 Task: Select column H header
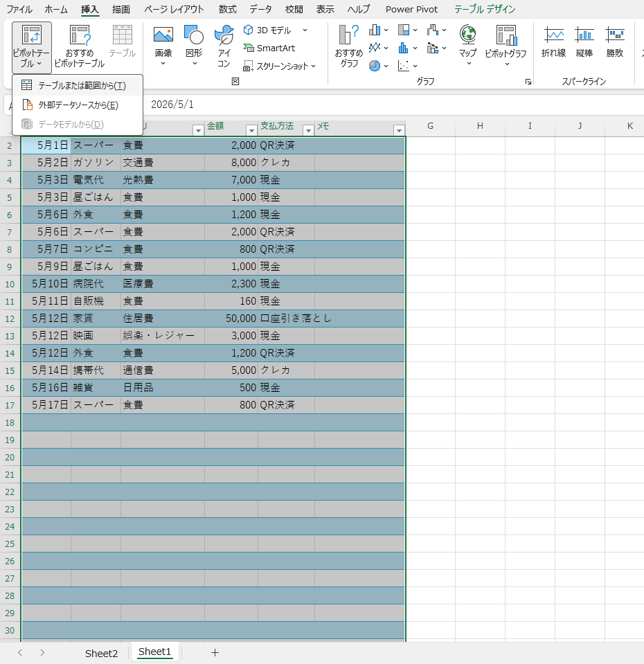coord(480,126)
